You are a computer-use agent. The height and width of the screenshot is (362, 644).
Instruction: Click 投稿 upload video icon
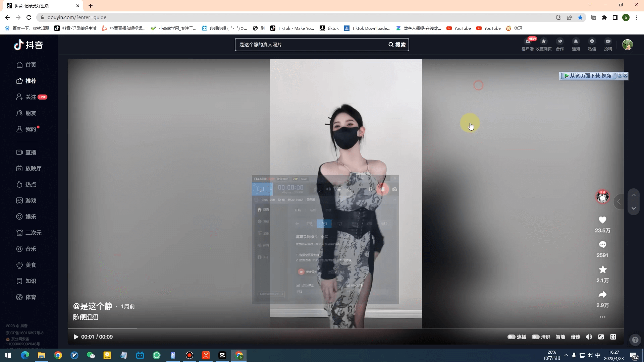[608, 45]
